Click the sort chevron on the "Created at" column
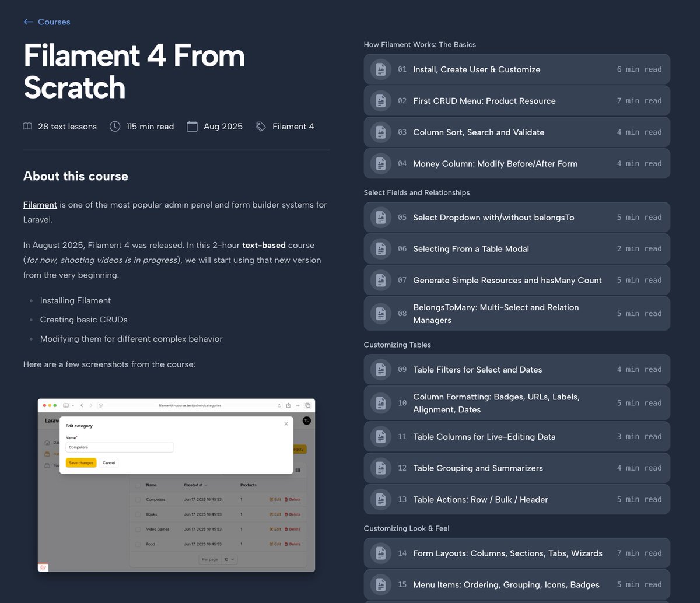700x603 pixels. pyautogui.click(x=206, y=485)
